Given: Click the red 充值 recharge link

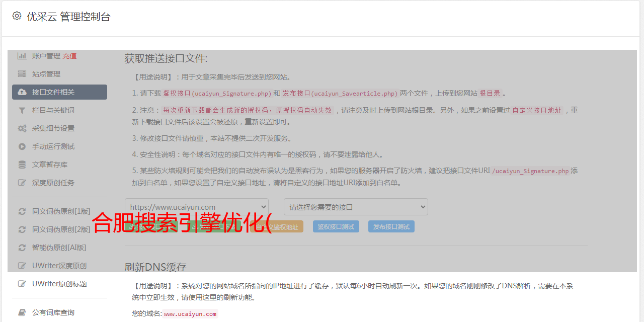Looking at the screenshot, I should [69, 56].
